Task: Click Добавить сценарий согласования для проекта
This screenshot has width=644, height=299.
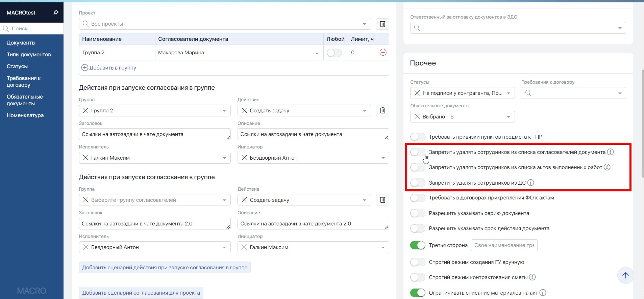Action: point(141,293)
